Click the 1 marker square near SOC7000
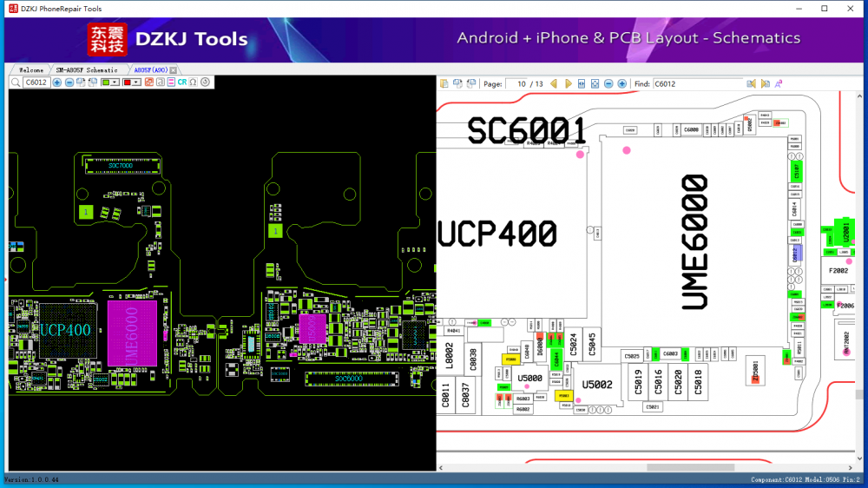 [86, 212]
